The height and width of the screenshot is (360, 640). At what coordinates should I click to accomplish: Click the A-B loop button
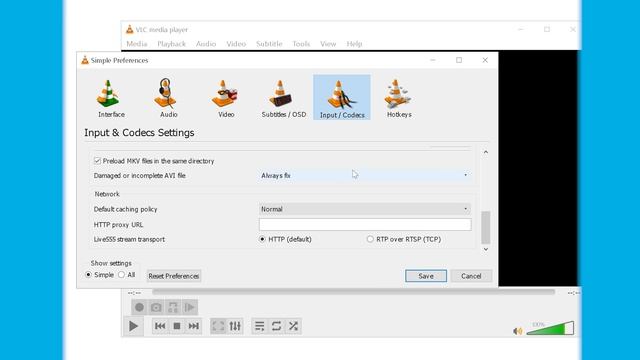(173, 307)
